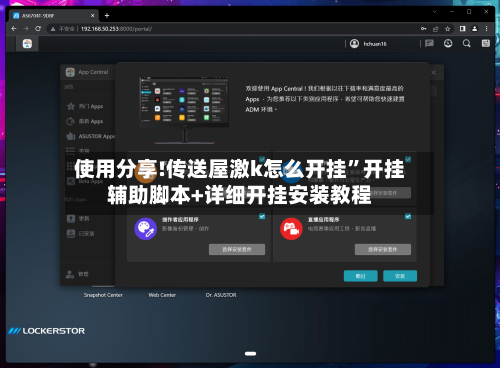Click 选择安装套件 under creator applications card

(237, 249)
